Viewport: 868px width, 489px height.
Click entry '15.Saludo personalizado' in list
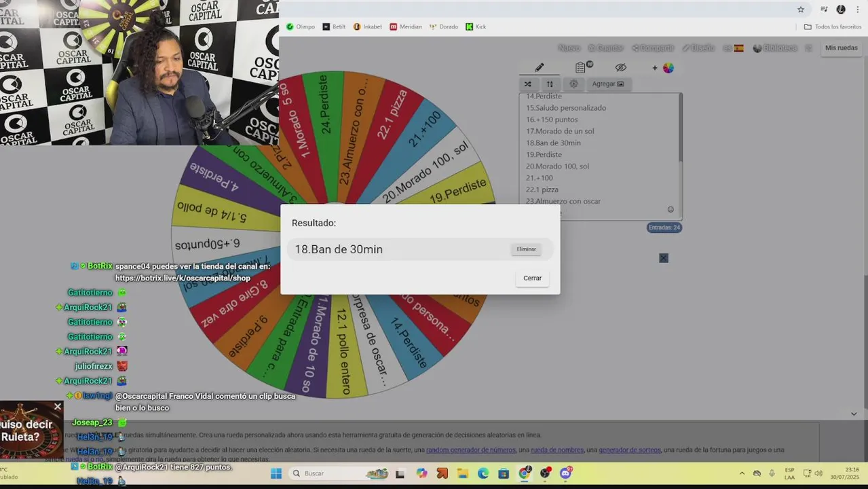coord(566,107)
